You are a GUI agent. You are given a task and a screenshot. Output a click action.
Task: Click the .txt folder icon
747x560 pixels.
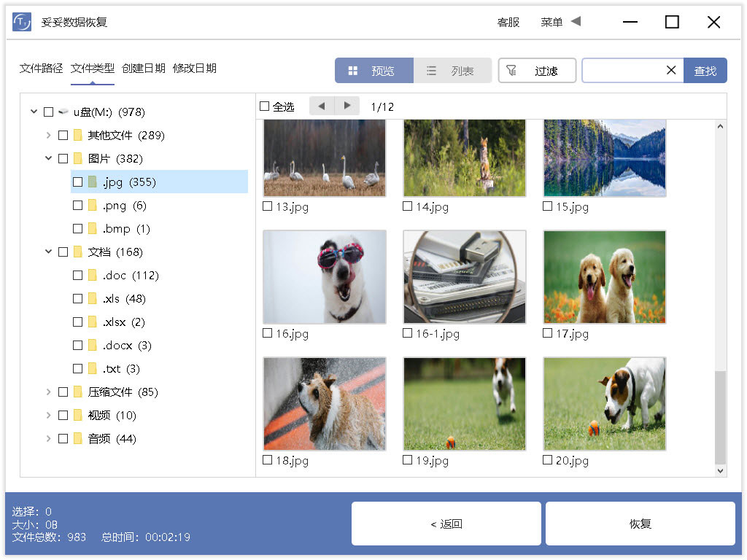click(93, 368)
